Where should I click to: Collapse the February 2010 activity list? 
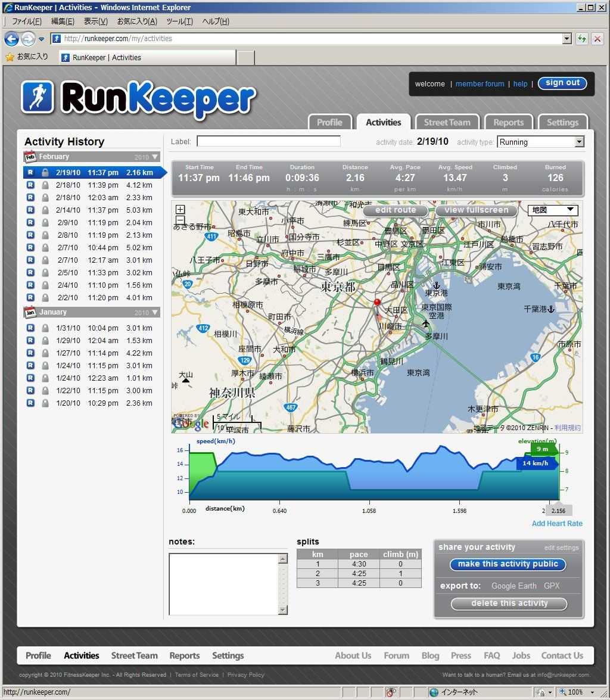tap(155, 157)
